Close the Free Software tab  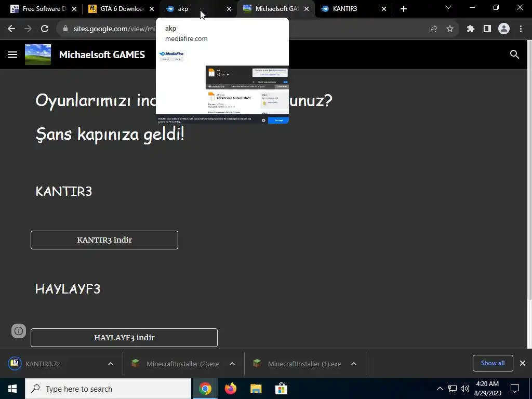click(74, 9)
